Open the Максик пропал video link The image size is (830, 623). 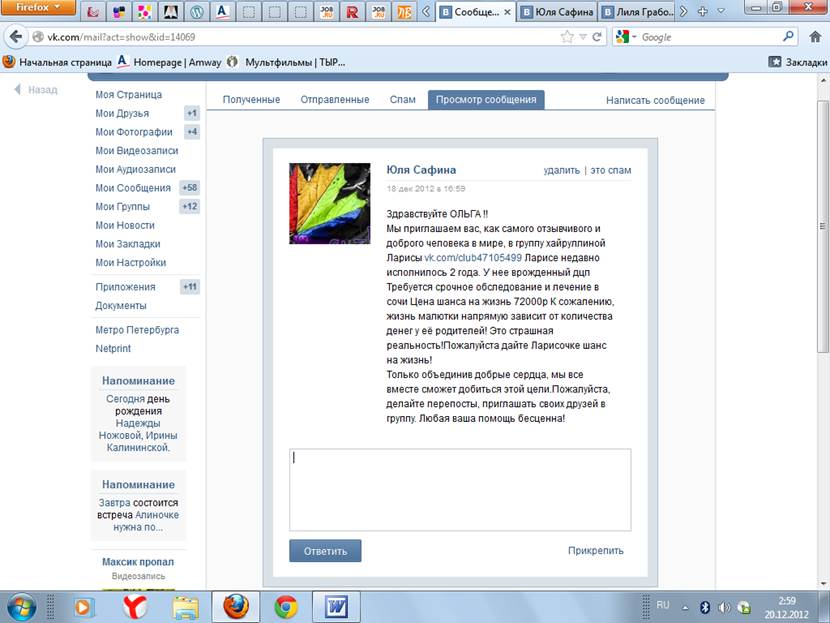[x=138, y=562]
